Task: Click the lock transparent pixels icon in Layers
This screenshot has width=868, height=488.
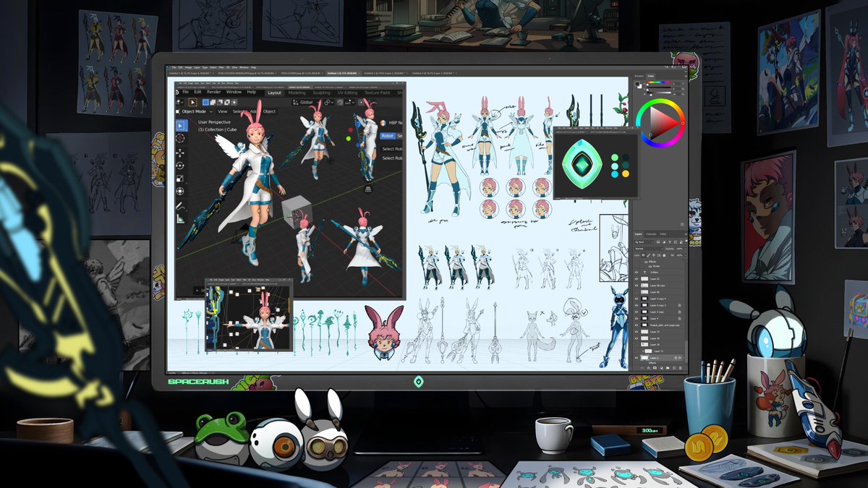Action: (643, 255)
